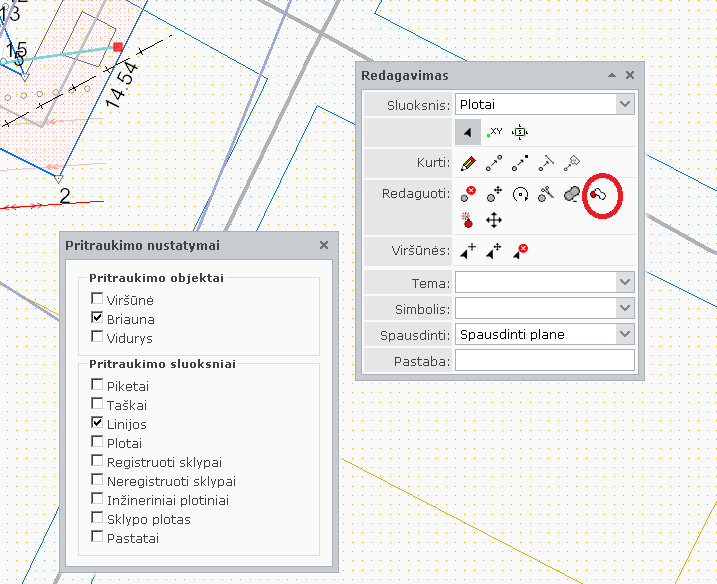The image size is (717, 584).
Task: Click the add vertex tool in Viršūnės
Action: pyautogui.click(x=468, y=251)
